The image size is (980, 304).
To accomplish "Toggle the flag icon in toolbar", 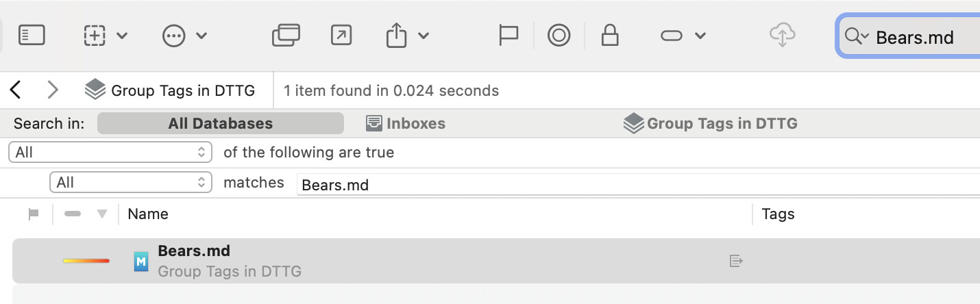I will tap(508, 35).
